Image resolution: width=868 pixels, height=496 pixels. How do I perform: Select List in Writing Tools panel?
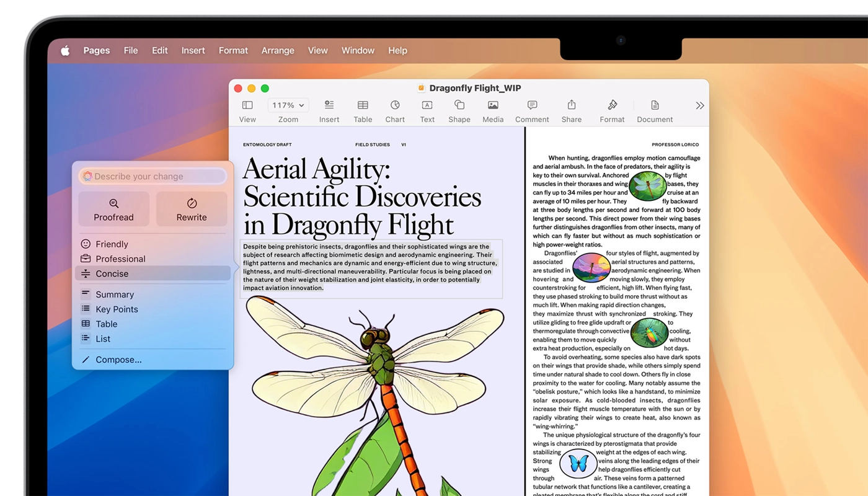click(x=153, y=339)
